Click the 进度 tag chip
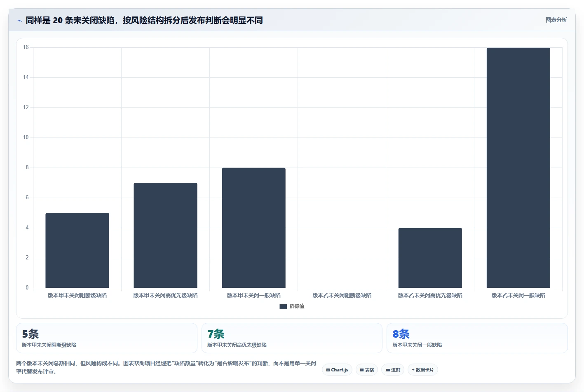 coord(393,370)
